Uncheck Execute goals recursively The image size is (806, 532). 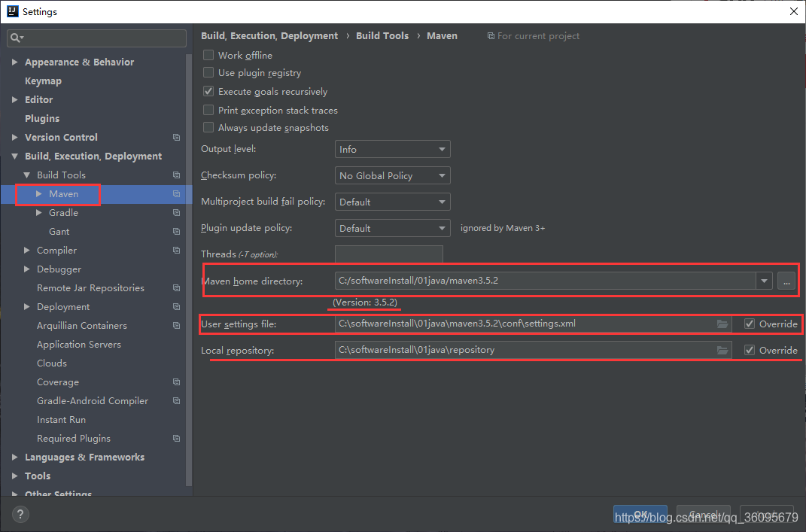208,92
